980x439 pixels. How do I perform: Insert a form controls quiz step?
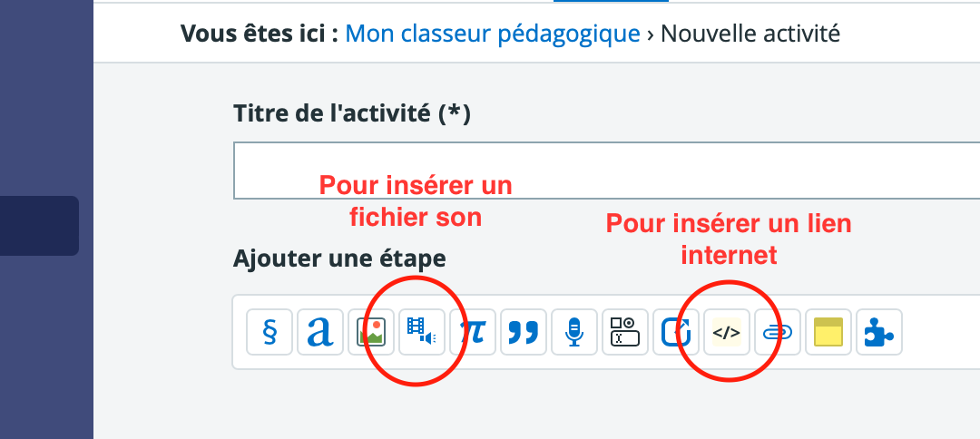[x=625, y=332]
